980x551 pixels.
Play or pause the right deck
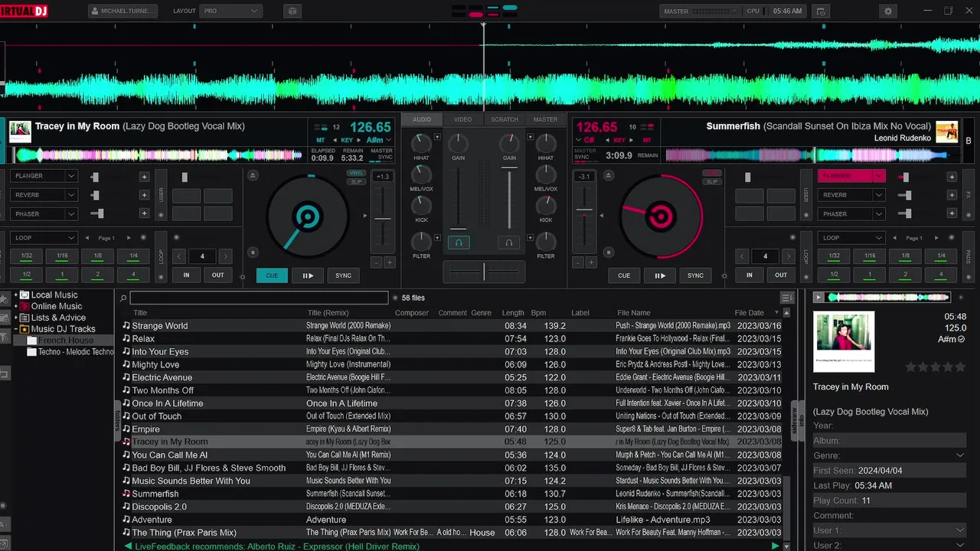coord(660,275)
